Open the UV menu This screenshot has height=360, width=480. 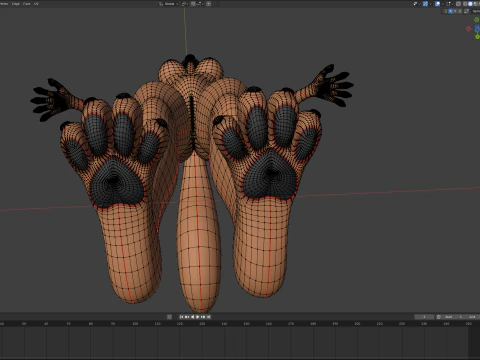[36, 4]
